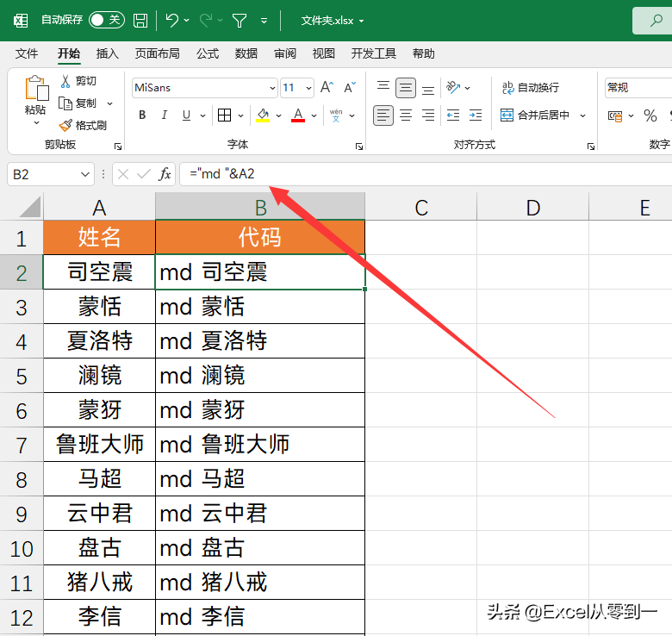Screen dimensions: 672x636
Task: Switch to the 数据 tab
Action: [246, 53]
